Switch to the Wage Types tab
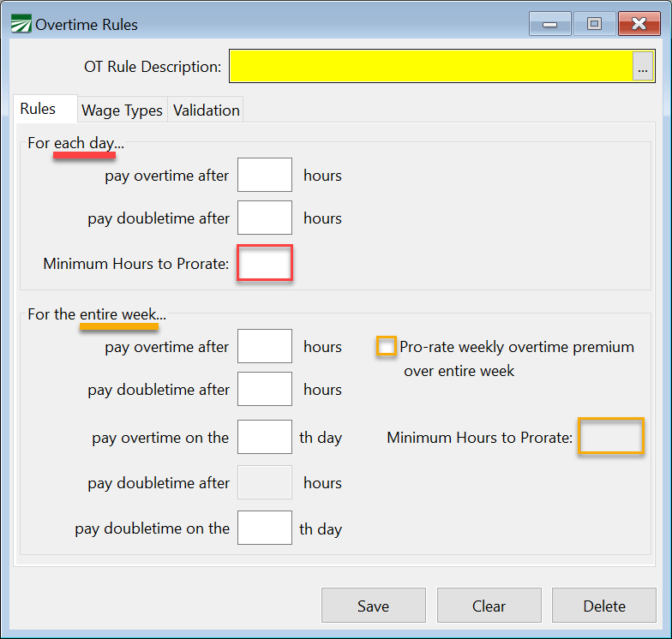The height and width of the screenshot is (639, 672). coord(122,110)
